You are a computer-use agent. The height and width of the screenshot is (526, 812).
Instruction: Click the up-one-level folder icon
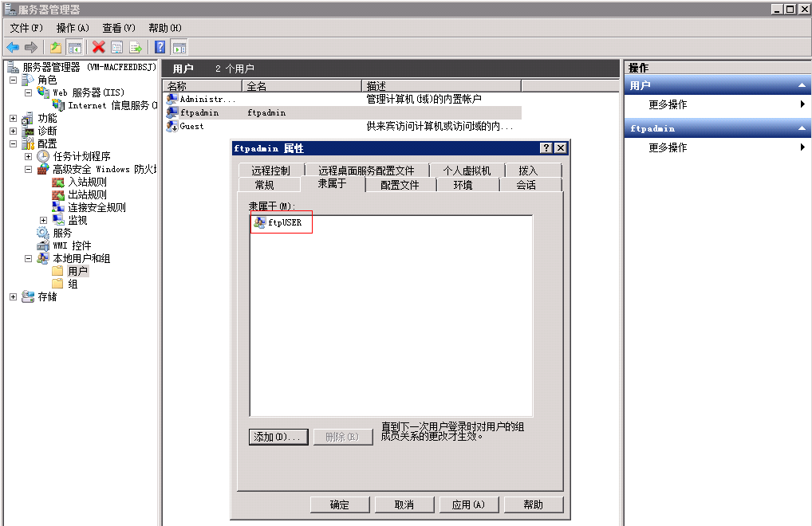55,48
